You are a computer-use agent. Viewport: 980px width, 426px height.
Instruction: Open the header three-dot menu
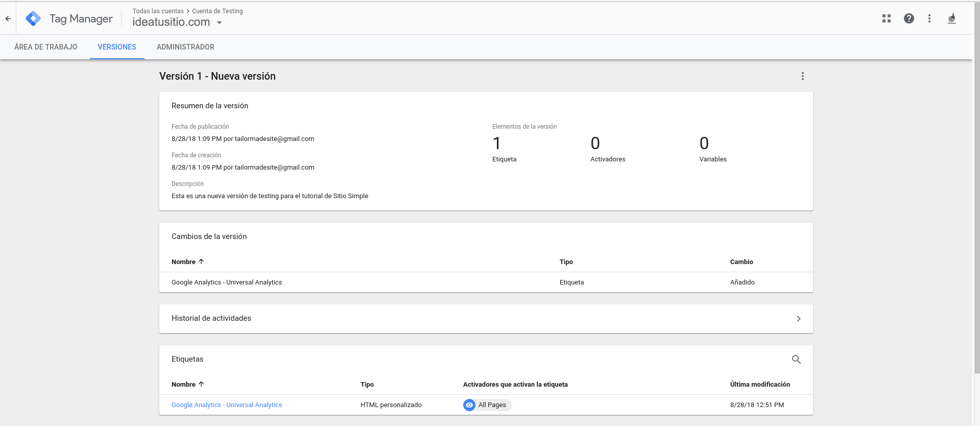click(x=929, y=18)
